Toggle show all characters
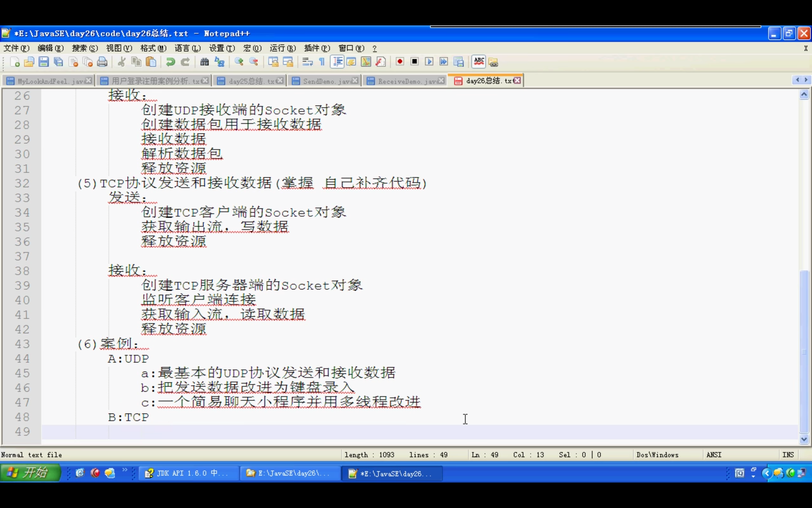The width and height of the screenshot is (812, 508). point(322,62)
